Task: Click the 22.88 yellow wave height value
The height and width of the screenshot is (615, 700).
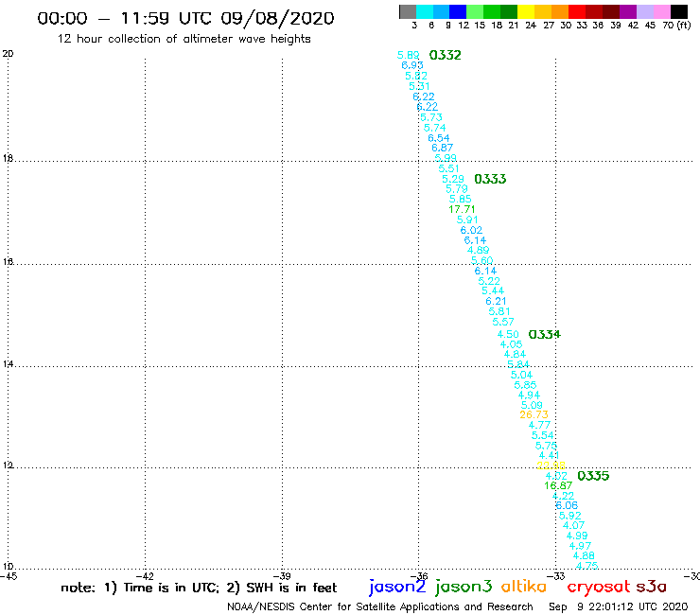Action: click(551, 466)
